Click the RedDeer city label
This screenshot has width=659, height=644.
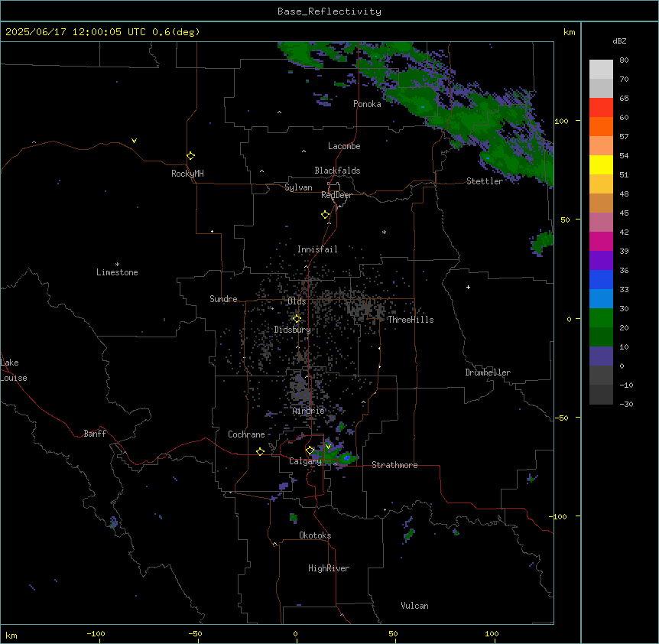[336, 195]
